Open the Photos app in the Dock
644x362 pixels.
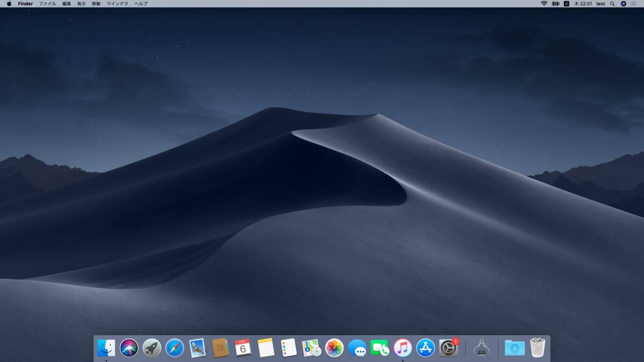[x=334, y=348]
